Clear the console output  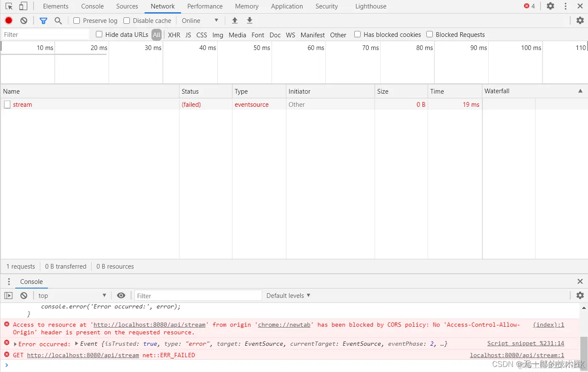(x=24, y=296)
